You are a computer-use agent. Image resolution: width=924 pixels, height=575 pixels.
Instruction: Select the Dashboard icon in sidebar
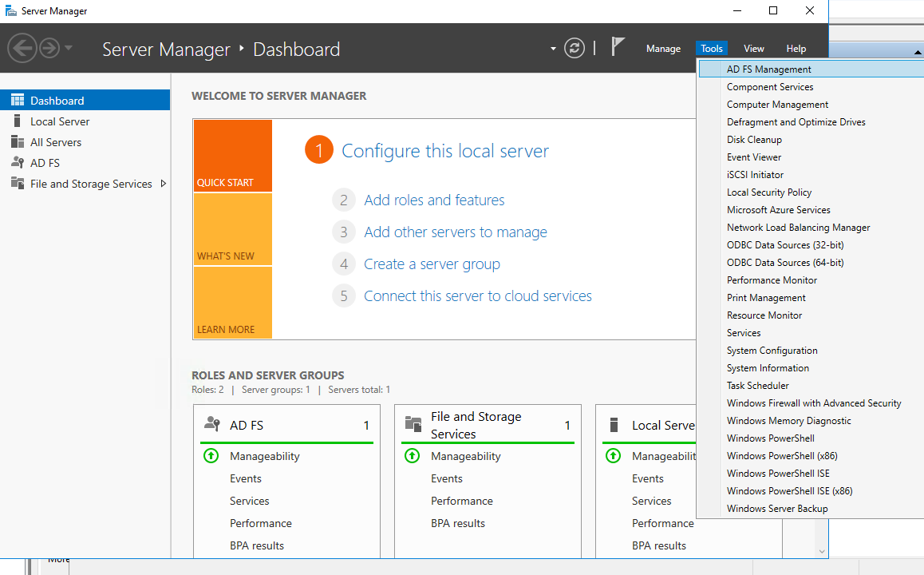tap(17, 101)
